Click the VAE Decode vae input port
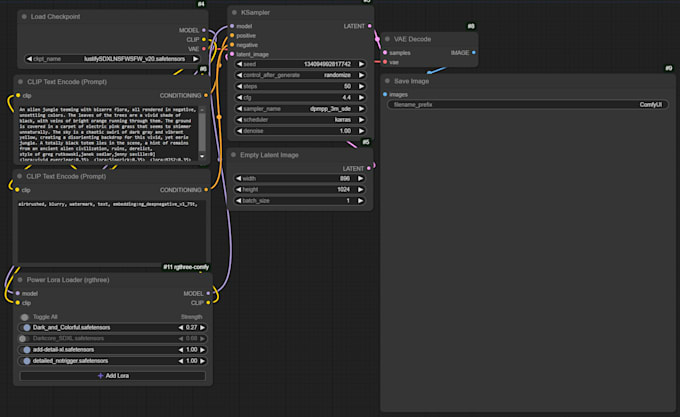Image resolution: width=680 pixels, height=417 pixels. click(x=385, y=62)
